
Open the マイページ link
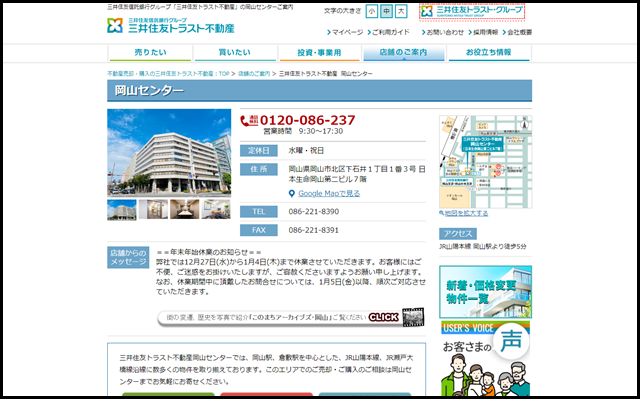[345, 32]
